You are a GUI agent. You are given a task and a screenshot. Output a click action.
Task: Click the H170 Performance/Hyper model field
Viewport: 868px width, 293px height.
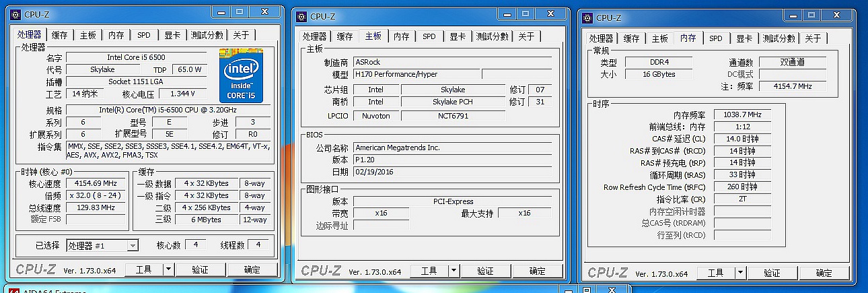coord(417,74)
